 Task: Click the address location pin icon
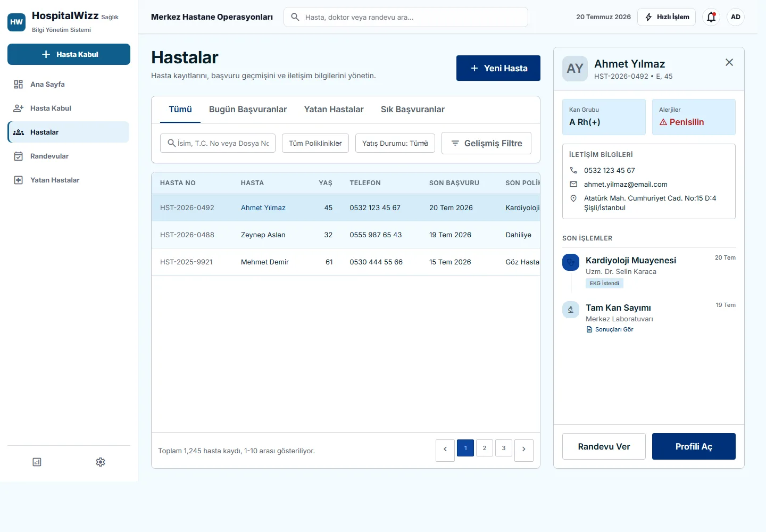click(x=573, y=198)
